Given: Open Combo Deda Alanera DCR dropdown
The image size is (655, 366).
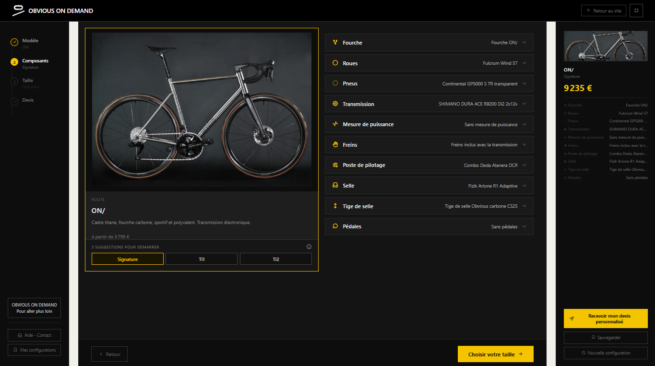Looking at the screenshot, I should [x=429, y=165].
